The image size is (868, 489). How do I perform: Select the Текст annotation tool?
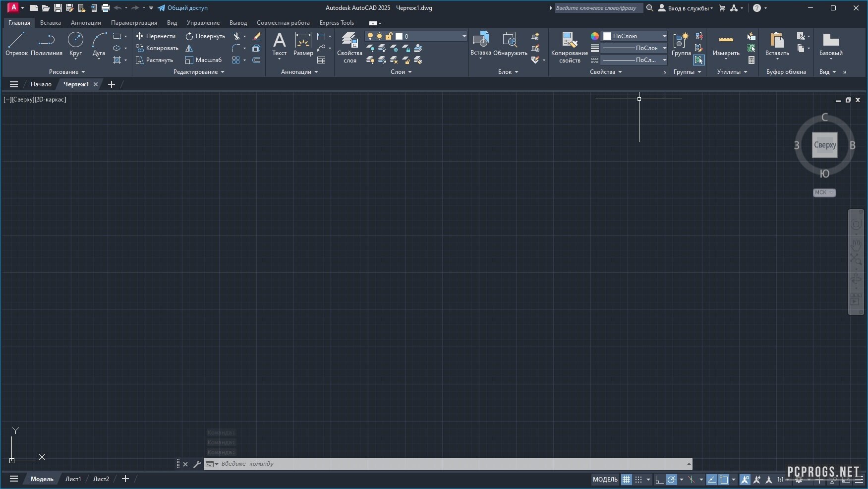(x=279, y=44)
